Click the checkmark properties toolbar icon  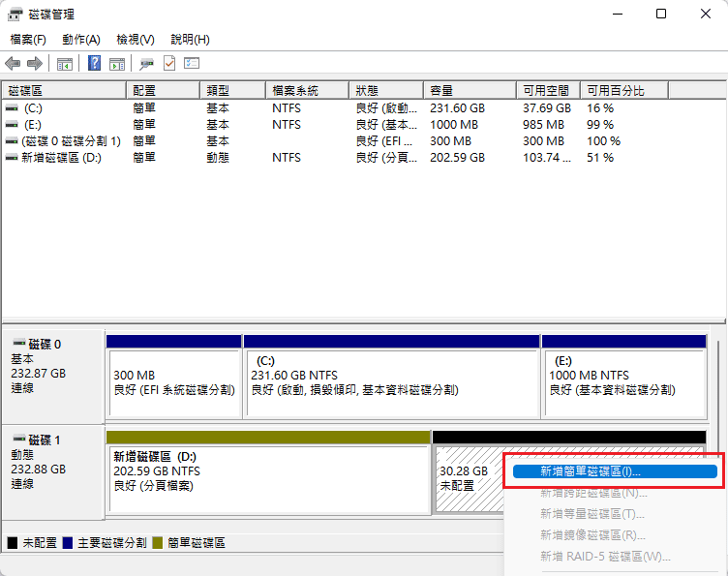pyautogui.click(x=169, y=63)
